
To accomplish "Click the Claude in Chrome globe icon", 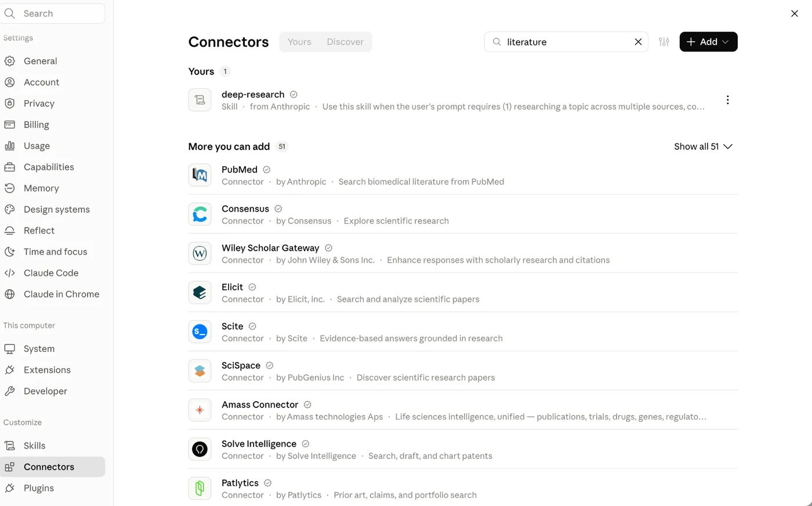I will (10, 294).
